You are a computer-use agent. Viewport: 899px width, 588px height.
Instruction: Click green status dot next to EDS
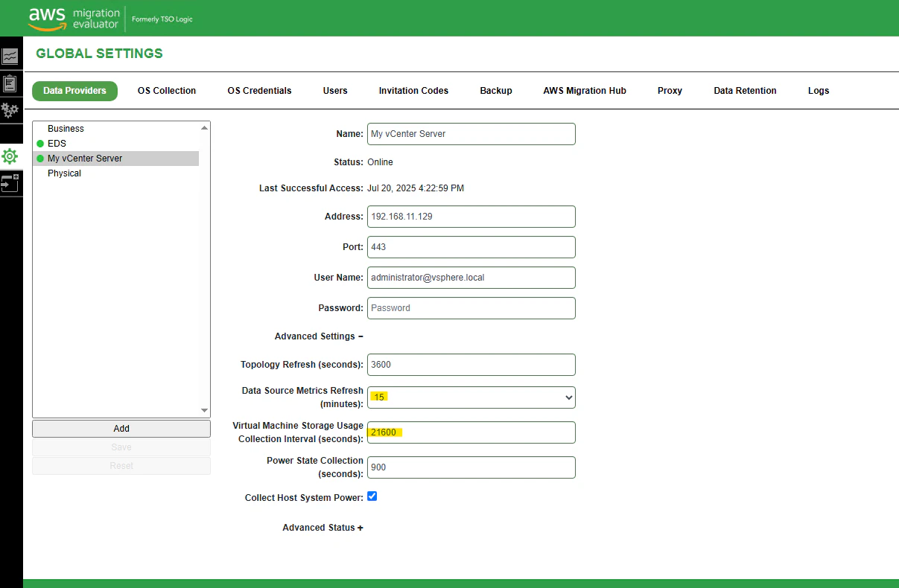tap(40, 144)
